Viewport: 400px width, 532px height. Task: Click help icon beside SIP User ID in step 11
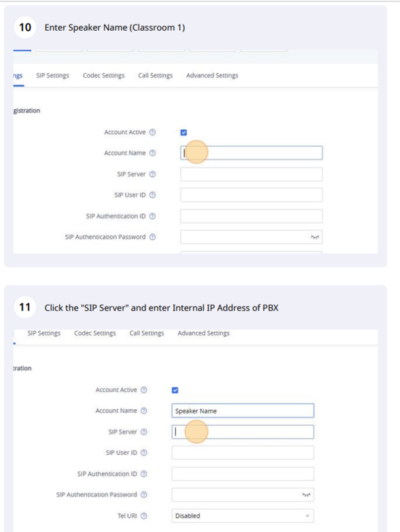[144, 453]
